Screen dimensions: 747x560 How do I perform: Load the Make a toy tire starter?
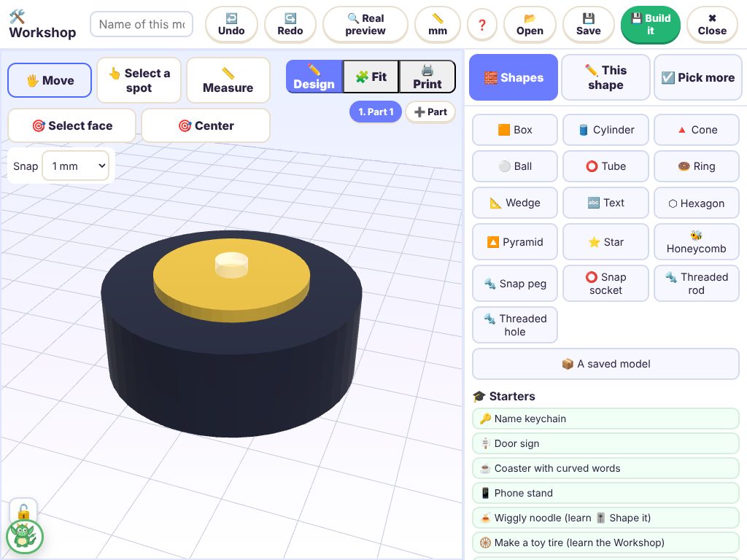[605, 542]
